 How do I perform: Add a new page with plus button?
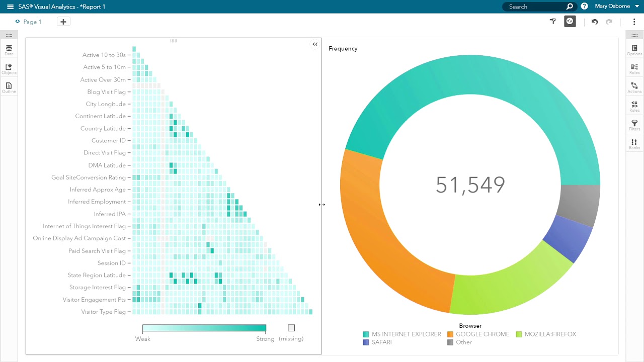coord(63,22)
